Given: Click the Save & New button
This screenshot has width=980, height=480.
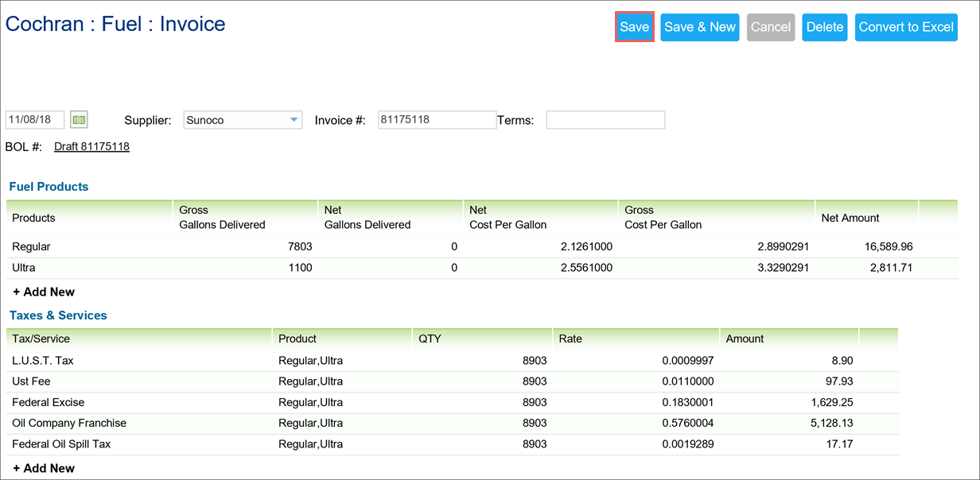Looking at the screenshot, I should [700, 27].
